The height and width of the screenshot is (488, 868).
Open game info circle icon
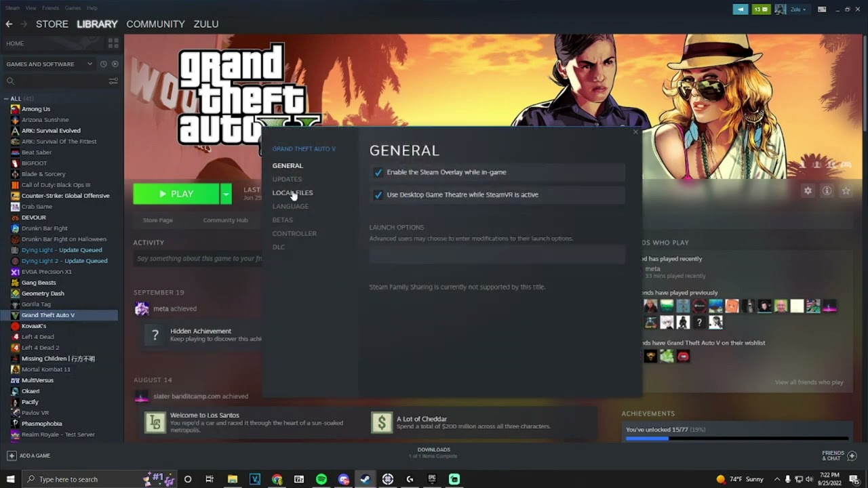pyautogui.click(x=827, y=191)
